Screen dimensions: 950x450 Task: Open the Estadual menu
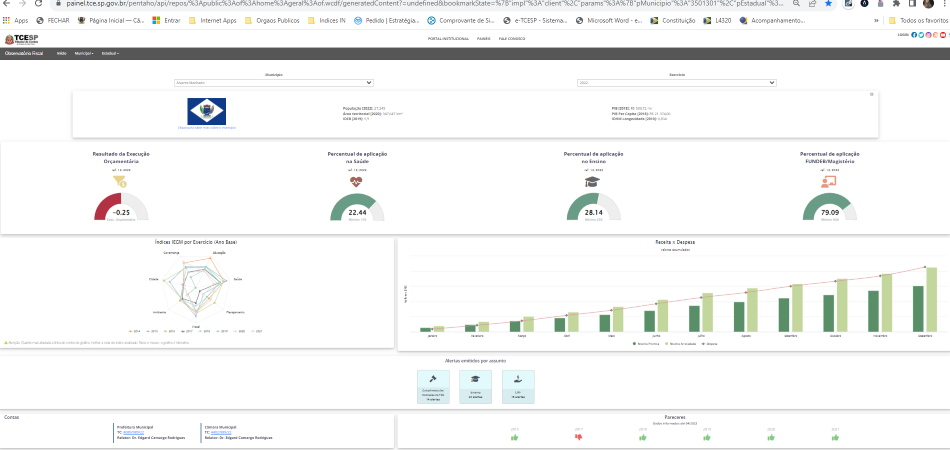pyautogui.click(x=111, y=53)
